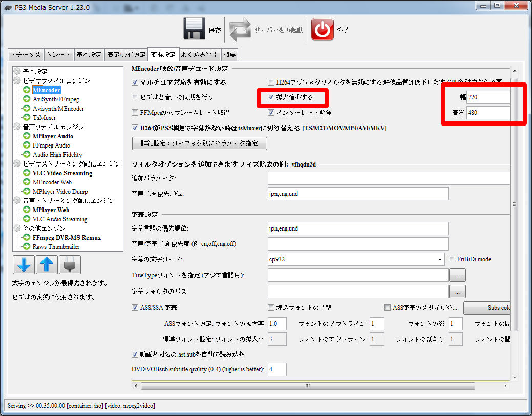Toggle インターレース解除 checkbox
This screenshot has height=416, width=532.
[271, 112]
